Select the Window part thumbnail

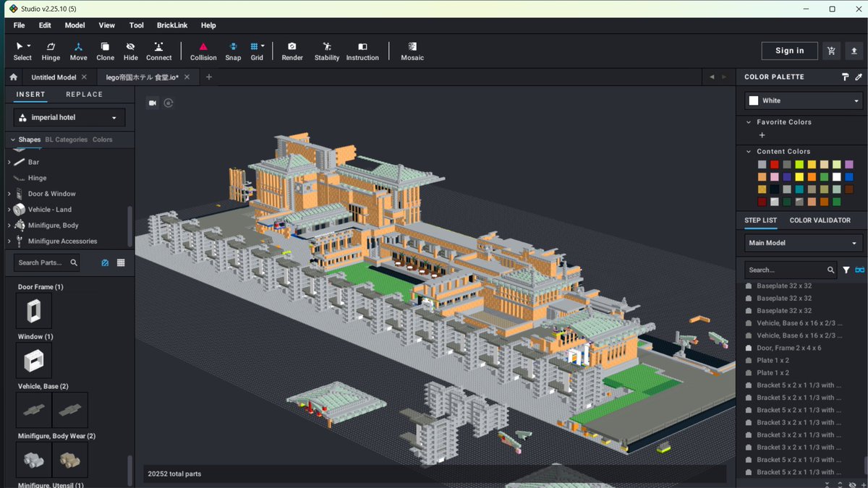click(34, 360)
